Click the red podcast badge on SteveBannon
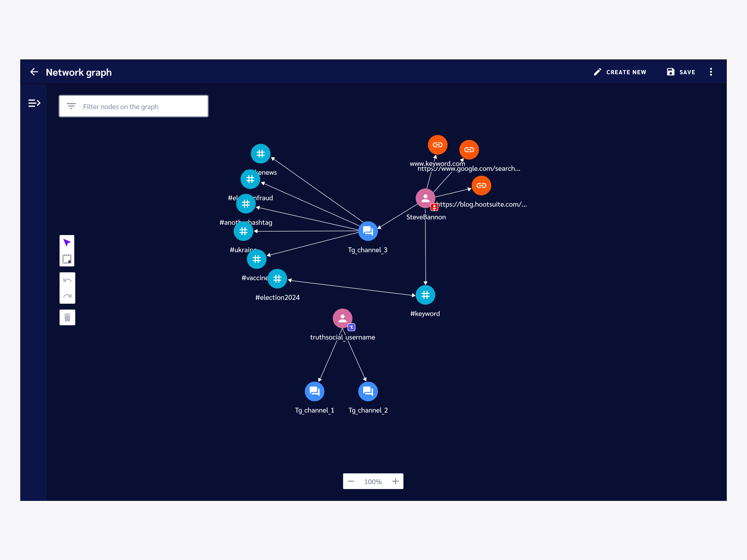Screen dimensions: 747x560 (x=434, y=207)
